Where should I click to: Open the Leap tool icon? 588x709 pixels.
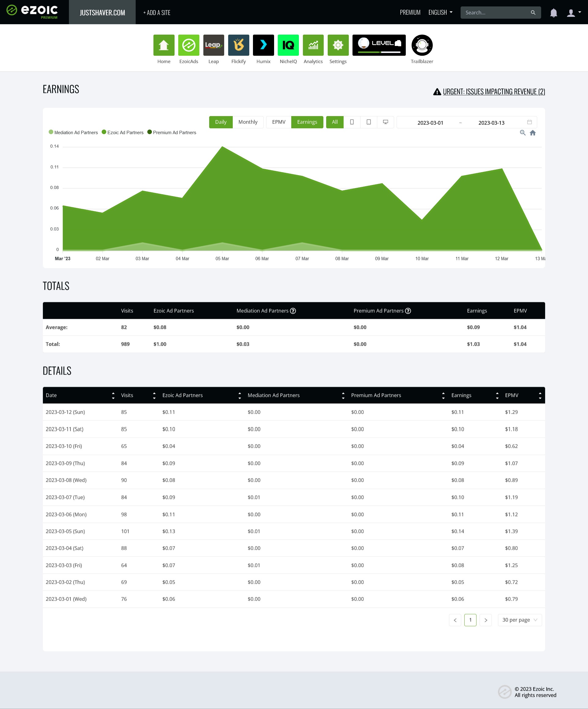tap(214, 45)
